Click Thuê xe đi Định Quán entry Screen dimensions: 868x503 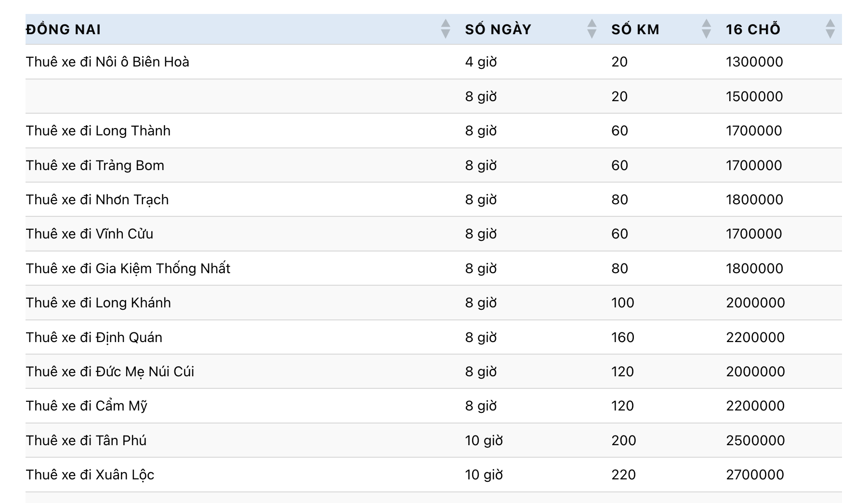point(94,337)
